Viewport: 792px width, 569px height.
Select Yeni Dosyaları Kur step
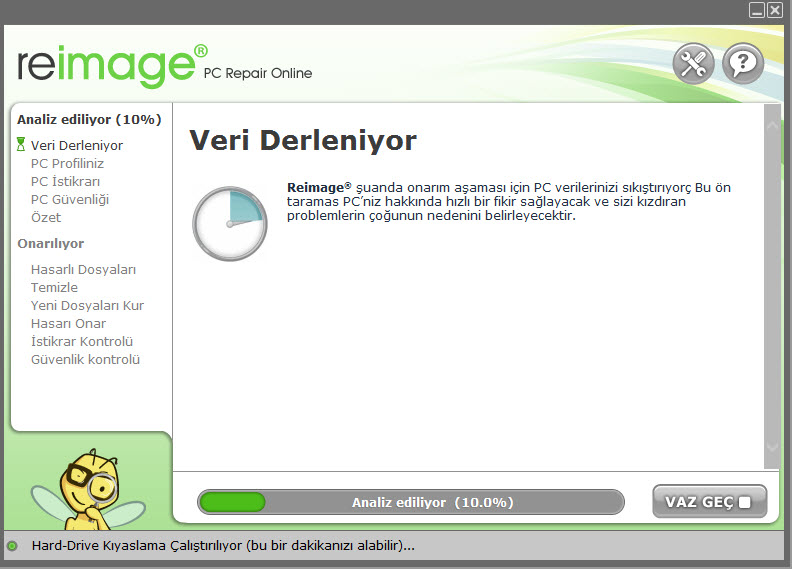pos(87,305)
